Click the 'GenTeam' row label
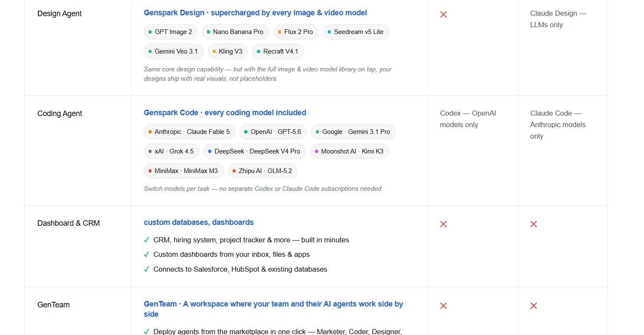Screen dimensions: 644x335 [53, 305]
